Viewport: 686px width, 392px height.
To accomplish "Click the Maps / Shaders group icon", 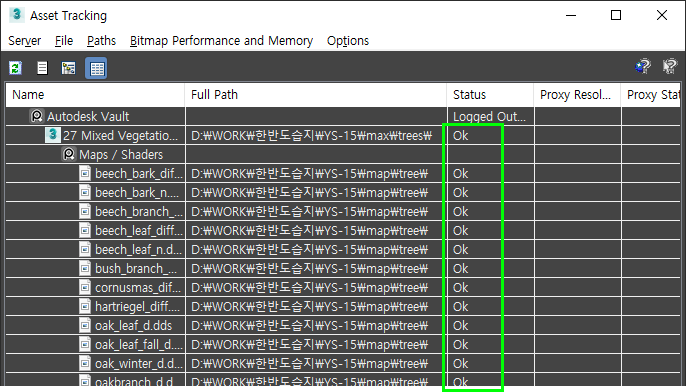I will pos(69,154).
